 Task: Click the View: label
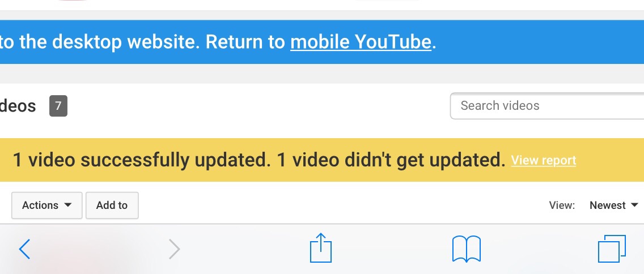point(562,205)
